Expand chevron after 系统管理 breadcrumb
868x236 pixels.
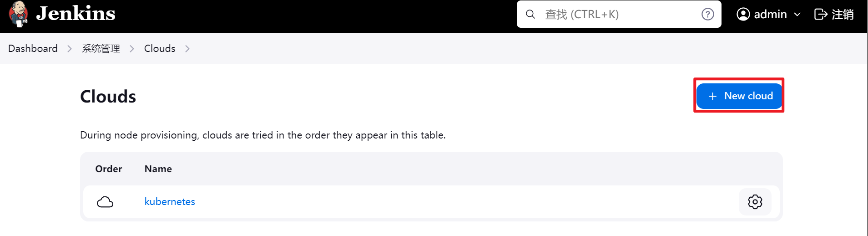(x=132, y=48)
